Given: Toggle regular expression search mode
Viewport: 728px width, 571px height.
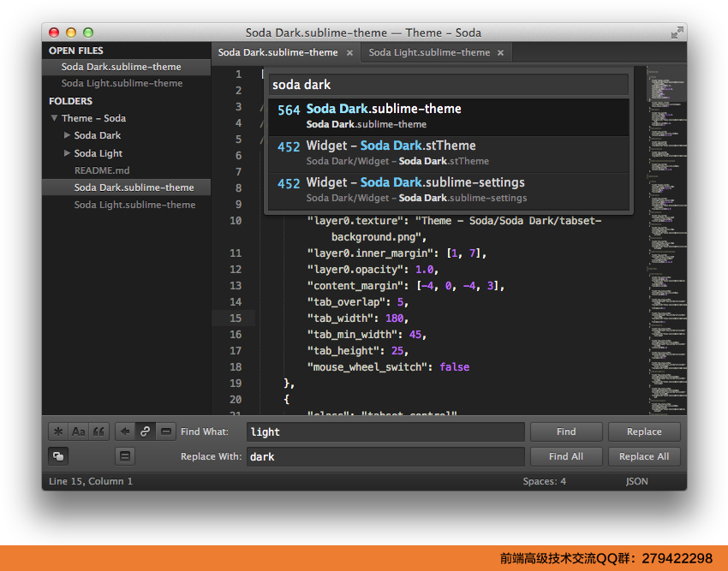Looking at the screenshot, I should pyautogui.click(x=58, y=431).
